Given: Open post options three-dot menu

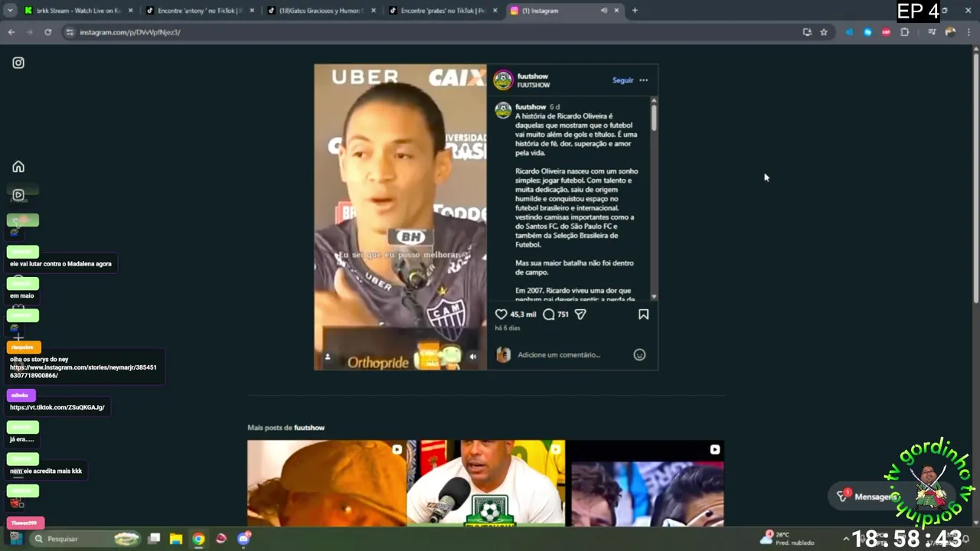Looking at the screenshot, I should coord(644,80).
